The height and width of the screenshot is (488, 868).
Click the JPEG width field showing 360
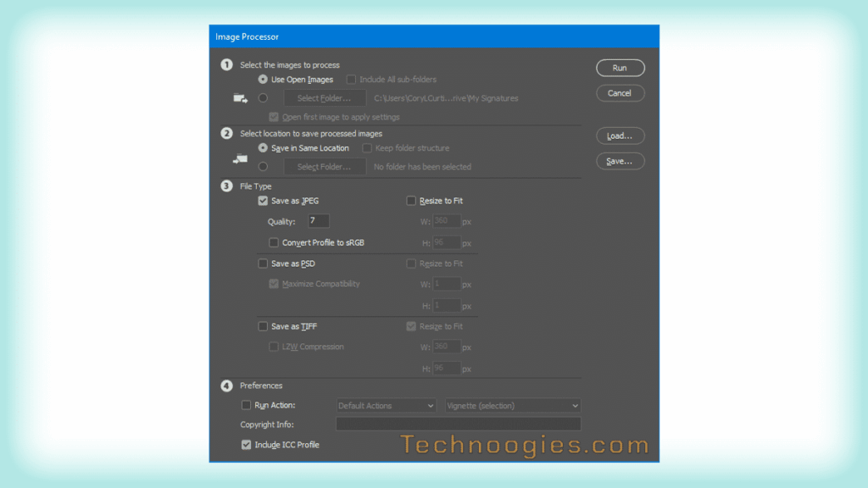point(446,221)
